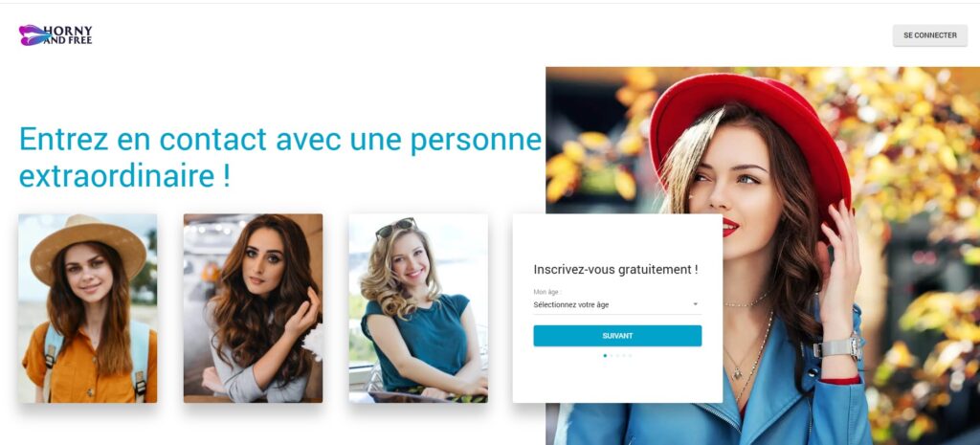This screenshot has height=445, width=980.
Task: Click the blue SUIVANT button
Action: coord(617,336)
